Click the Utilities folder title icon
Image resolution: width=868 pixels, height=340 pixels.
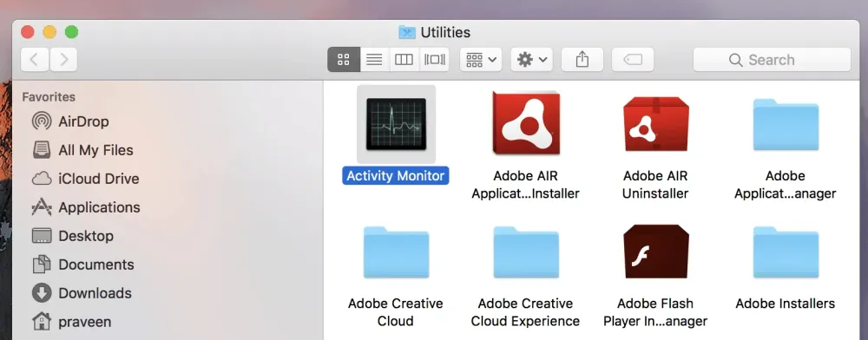pyautogui.click(x=407, y=32)
